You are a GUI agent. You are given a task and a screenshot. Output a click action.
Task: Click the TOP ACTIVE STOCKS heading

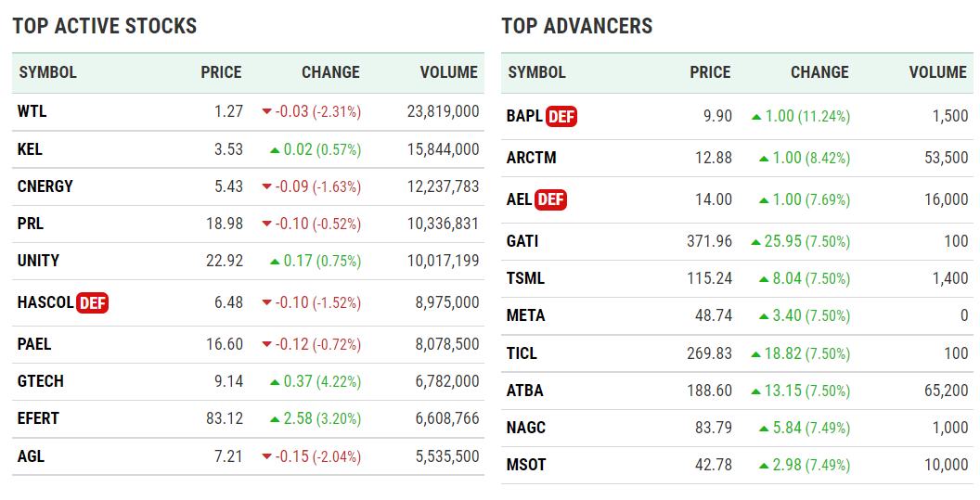(x=105, y=26)
